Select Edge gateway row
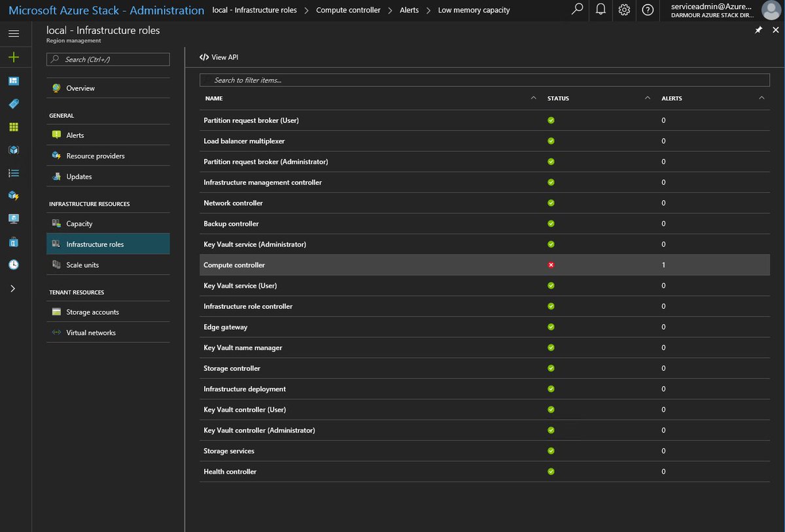The width and height of the screenshot is (785, 532). (485, 327)
